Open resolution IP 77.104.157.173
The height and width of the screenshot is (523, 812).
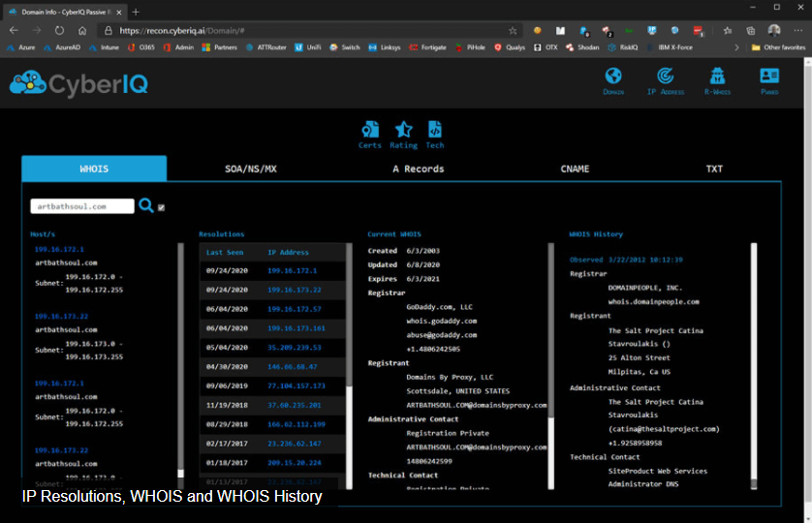[x=297, y=385]
